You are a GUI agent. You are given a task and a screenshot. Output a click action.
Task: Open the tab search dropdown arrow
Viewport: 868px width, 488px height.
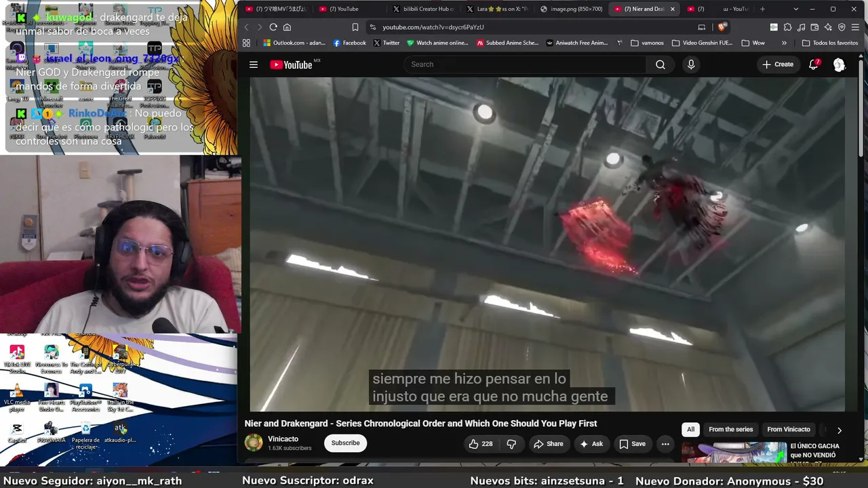point(795,9)
